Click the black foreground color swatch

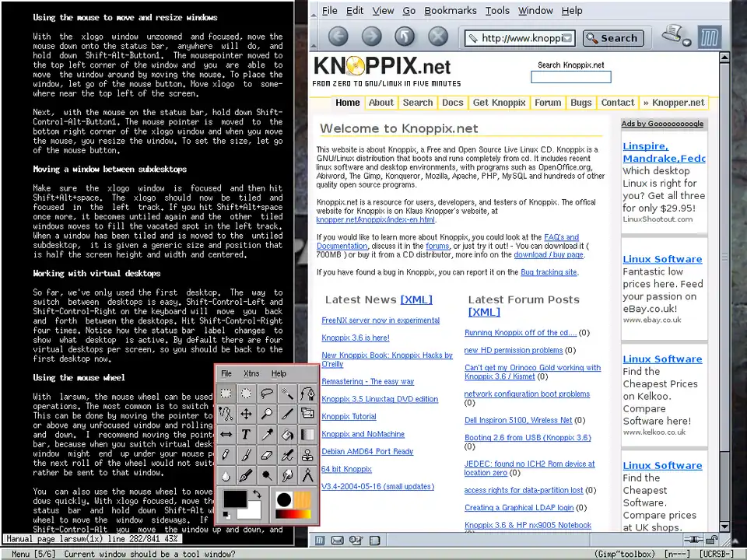tap(234, 499)
